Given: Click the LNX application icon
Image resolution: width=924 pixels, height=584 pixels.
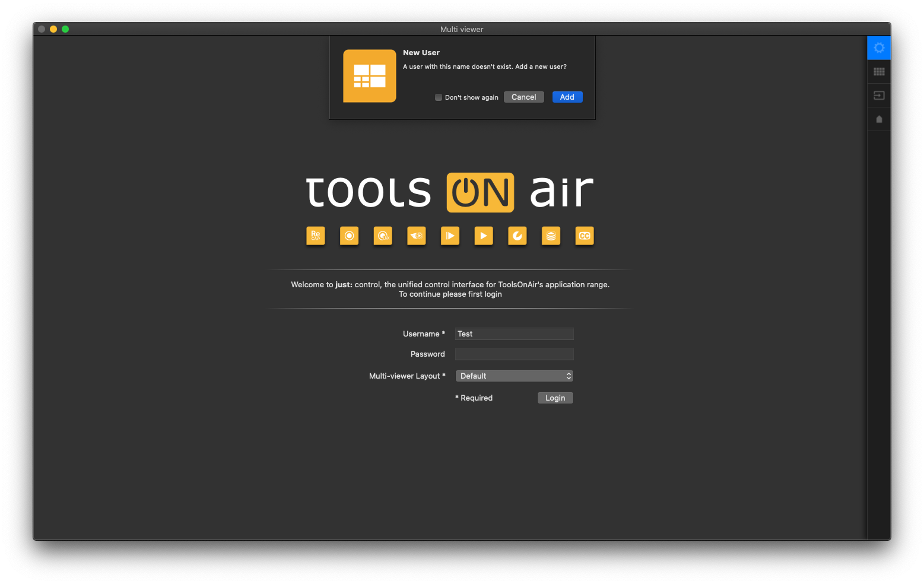Looking at the screenshot, I should click(383, 236).
